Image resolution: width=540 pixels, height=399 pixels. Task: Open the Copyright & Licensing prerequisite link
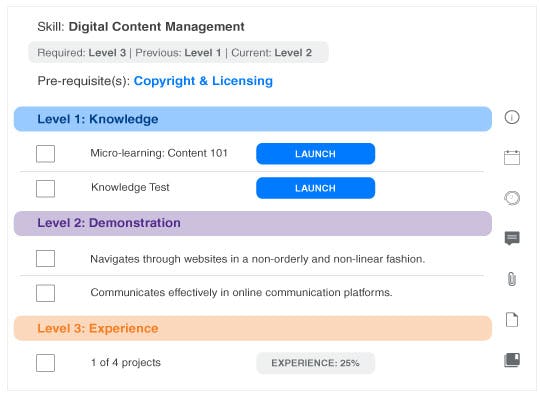pos(203,81)
